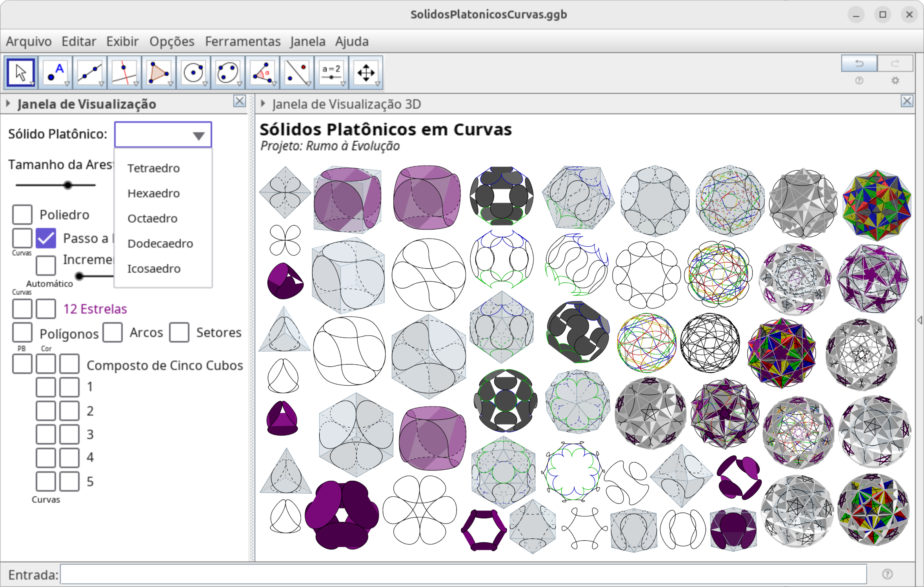Image resolution: width=924 pixels, height=587 pixels.
Task: Click the Undo button
Action: point(859,64)
